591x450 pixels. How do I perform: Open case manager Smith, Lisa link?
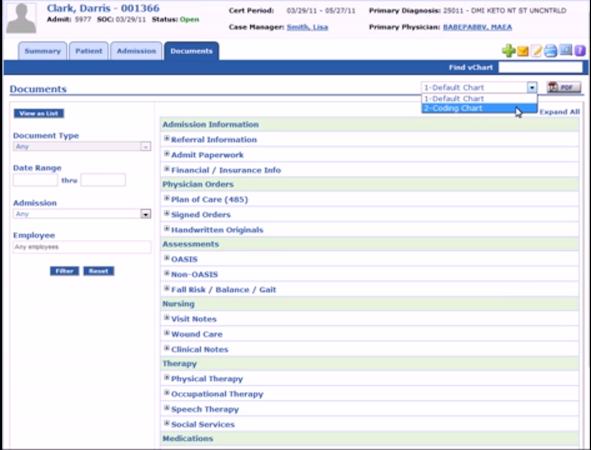click(307, 27)
